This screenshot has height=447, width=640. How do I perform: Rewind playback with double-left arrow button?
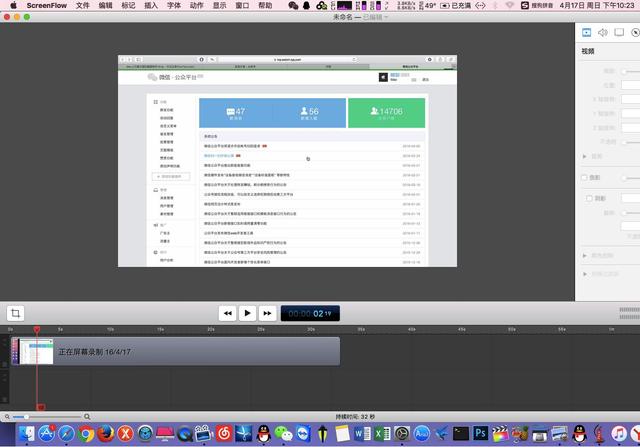(x=227, y=313)
